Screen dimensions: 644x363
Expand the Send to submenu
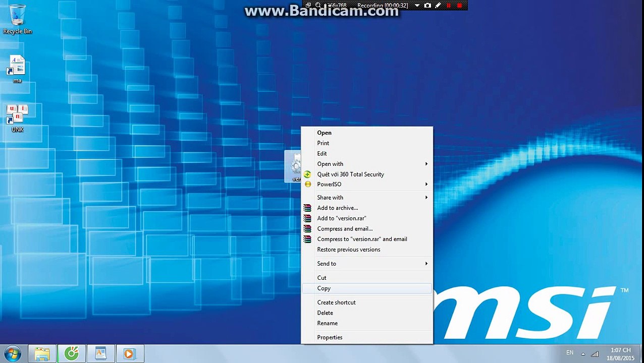click(367, 264)
